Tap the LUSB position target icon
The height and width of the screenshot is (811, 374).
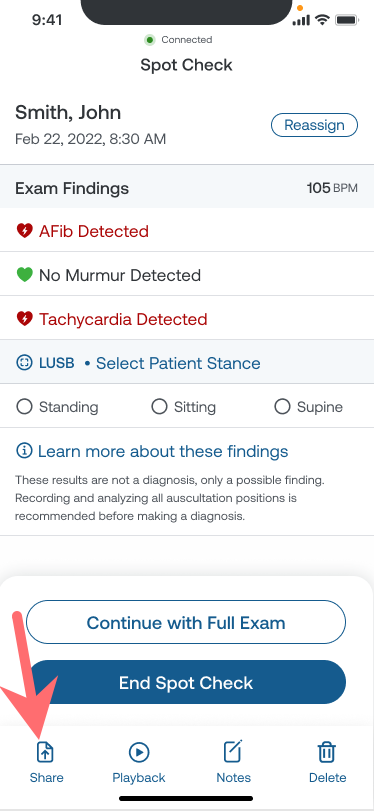pos(24,363)
